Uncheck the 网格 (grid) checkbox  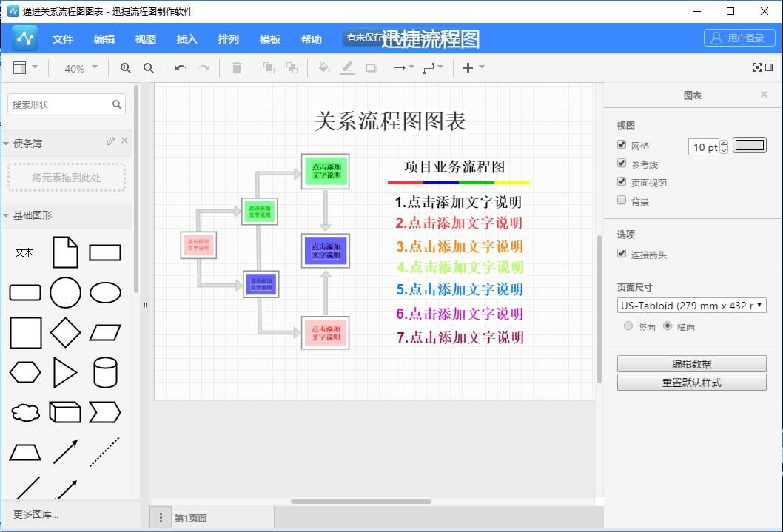tap(622, 145)
